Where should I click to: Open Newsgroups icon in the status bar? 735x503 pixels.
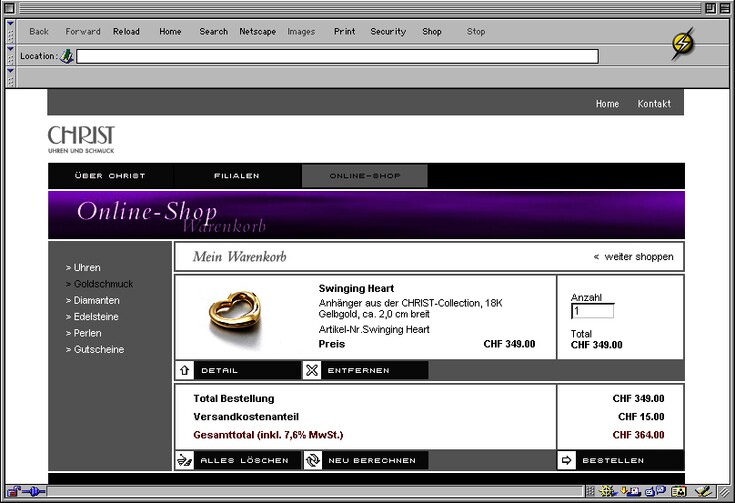(655, 491)
